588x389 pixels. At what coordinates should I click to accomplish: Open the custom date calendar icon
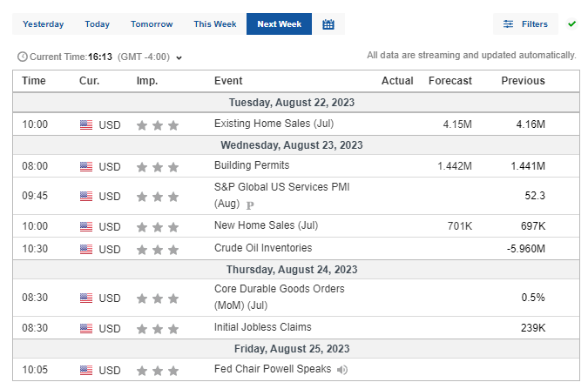[x=328, y=24]
